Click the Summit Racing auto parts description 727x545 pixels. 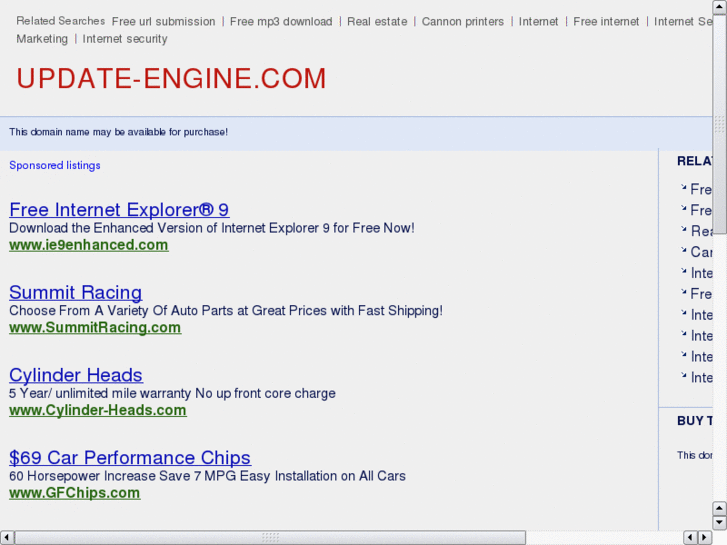pos(226,311)
